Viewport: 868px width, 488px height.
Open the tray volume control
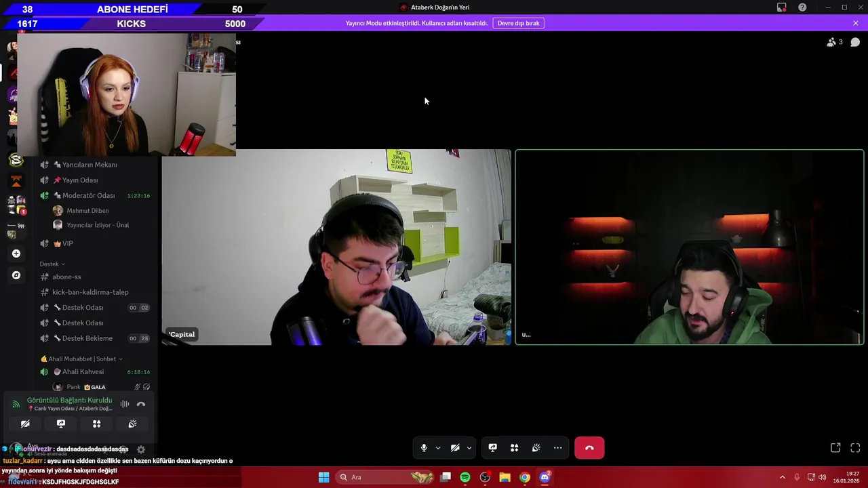[822, 477]
